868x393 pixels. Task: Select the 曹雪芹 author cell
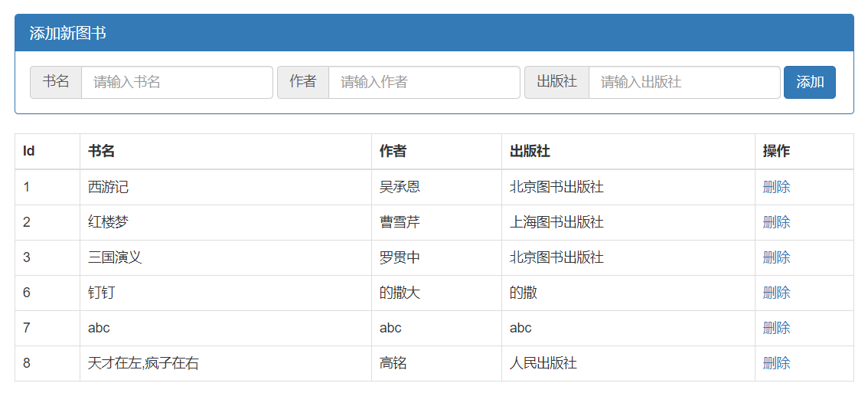pos(400,222)
